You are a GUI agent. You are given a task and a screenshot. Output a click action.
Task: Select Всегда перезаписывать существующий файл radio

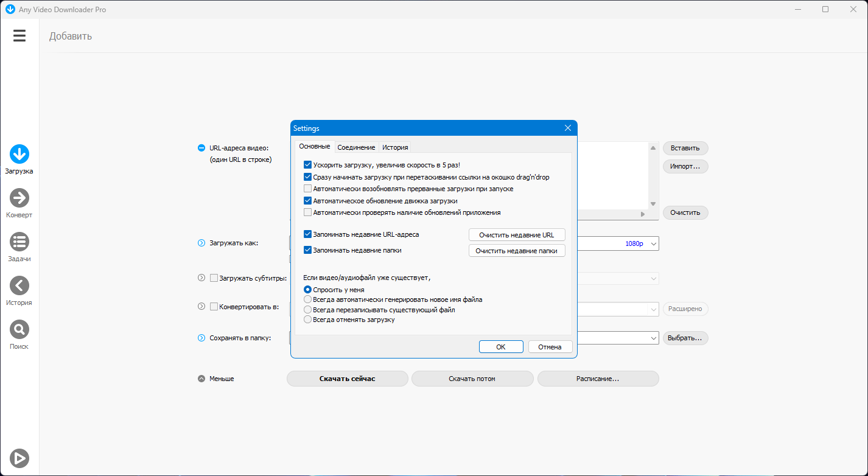click(307, 310)
